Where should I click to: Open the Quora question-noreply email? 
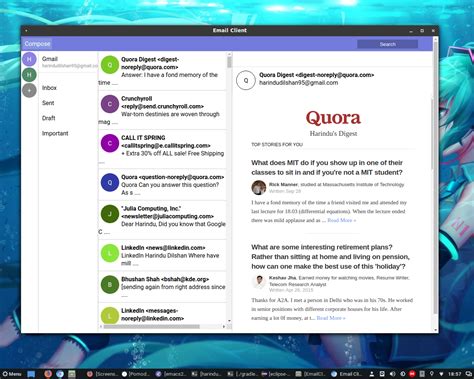point(162,185)
